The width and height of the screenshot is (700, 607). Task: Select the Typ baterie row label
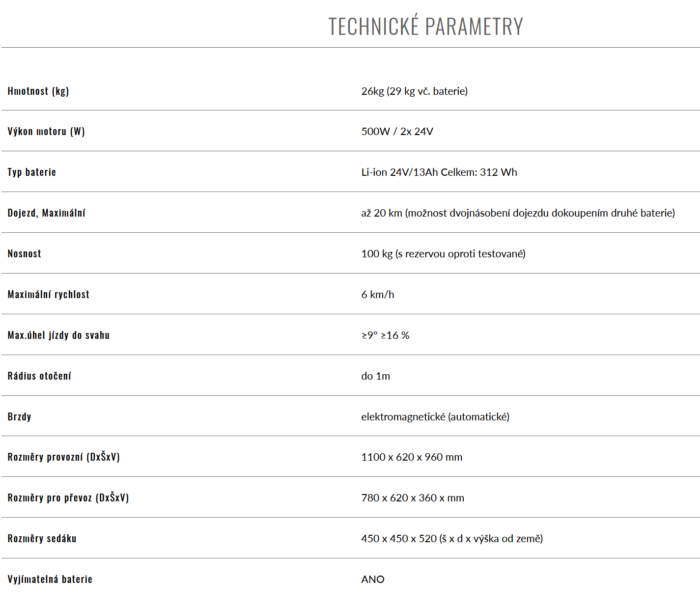(x=32, y=172)
